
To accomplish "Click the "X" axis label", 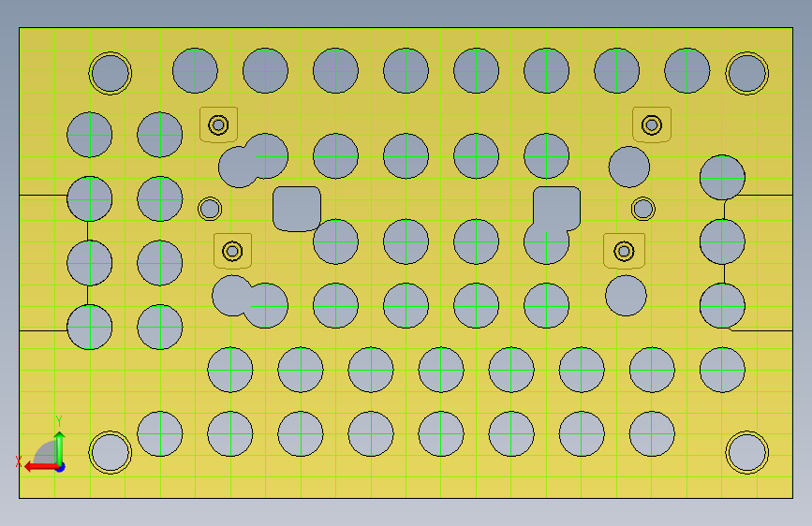I will (x=19, y=461).
